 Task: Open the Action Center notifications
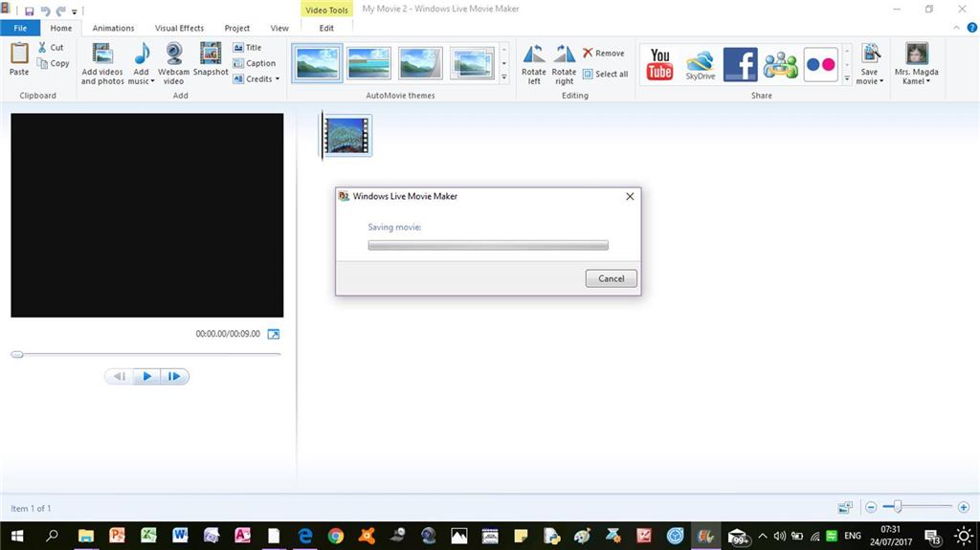932,537
